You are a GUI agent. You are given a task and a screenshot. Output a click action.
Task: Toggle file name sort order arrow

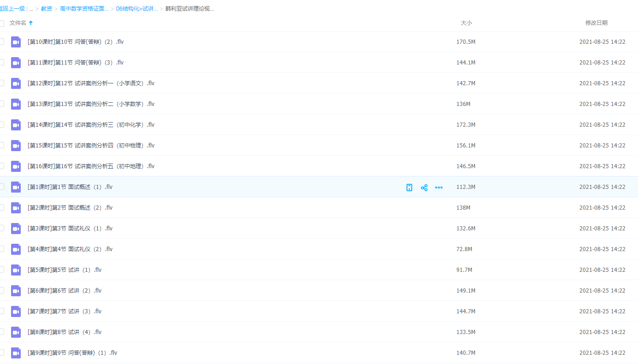pos(31,23)
